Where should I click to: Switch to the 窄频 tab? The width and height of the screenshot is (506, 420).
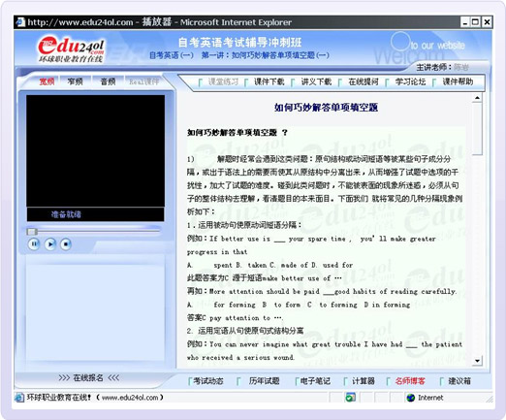pyautogui.click(x=76, y=81)
